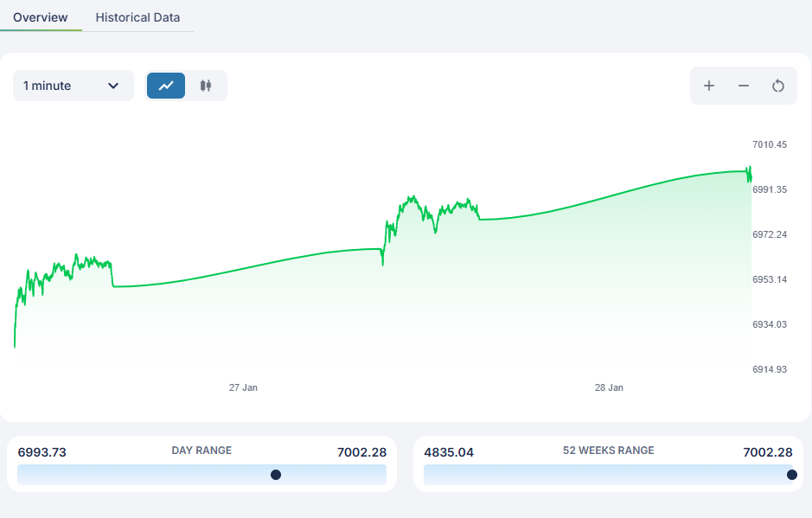Click the chevron arrow beside 1 minute

pos(113,86)
